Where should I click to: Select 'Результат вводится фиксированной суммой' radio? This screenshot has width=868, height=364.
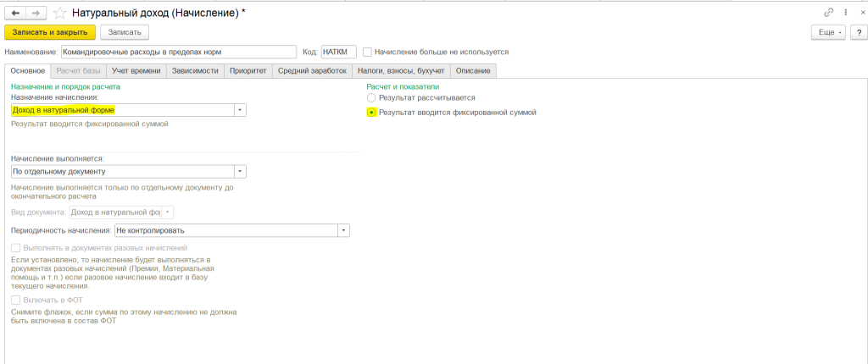coord(371,113)
